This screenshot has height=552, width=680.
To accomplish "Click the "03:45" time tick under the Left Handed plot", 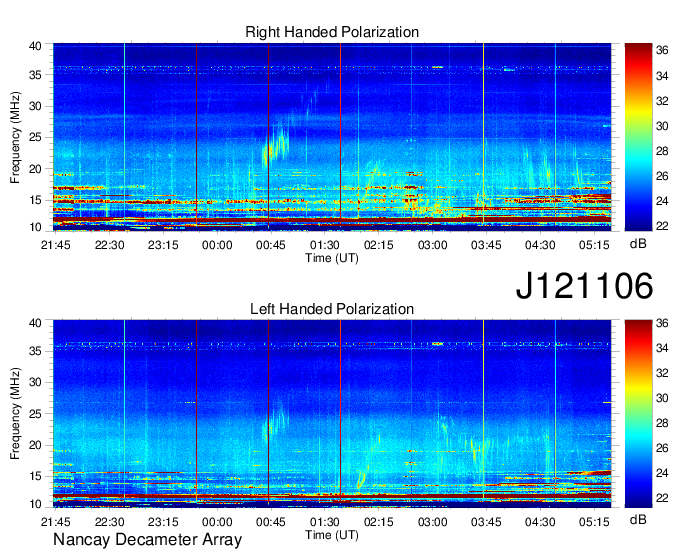I will [x=486, y=522].
